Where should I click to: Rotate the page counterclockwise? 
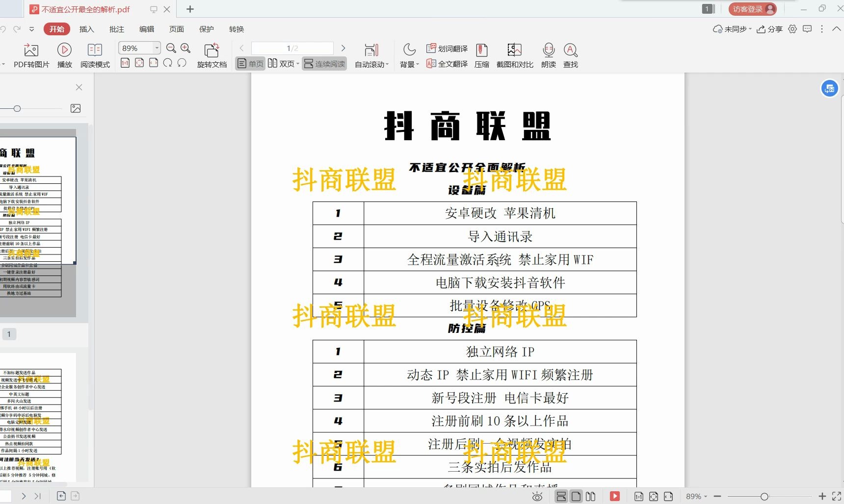point(182,63)
